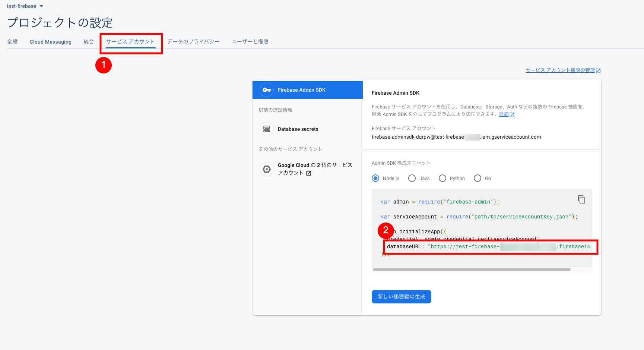Click 新しい秘密鍵の生成 button
644x350 pixels.
point(402,297)
